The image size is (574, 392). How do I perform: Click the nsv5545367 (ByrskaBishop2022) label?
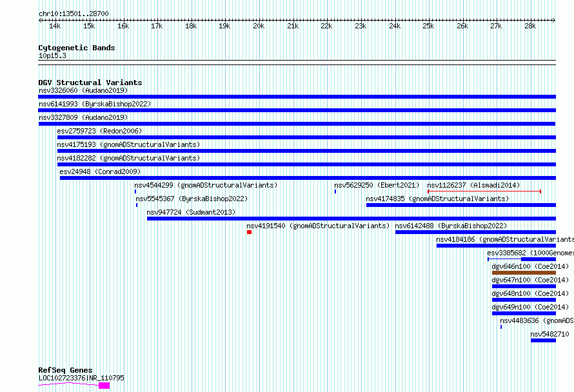(x=192, y=199)
